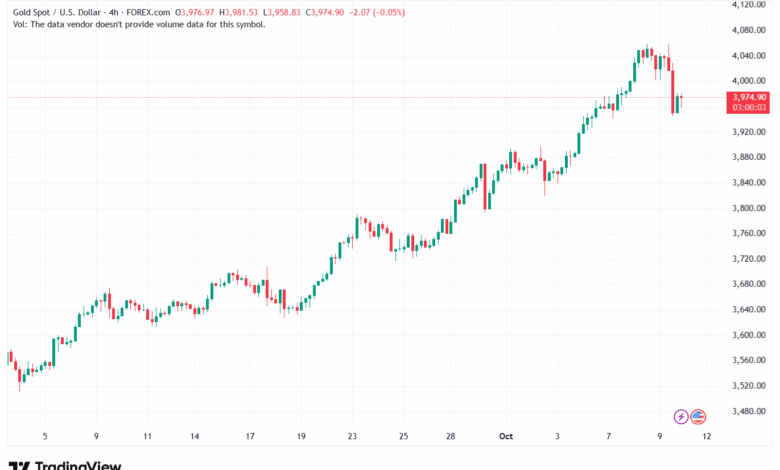
Task: Click the 5 date label on time axis
Action: tap(44, 437)
